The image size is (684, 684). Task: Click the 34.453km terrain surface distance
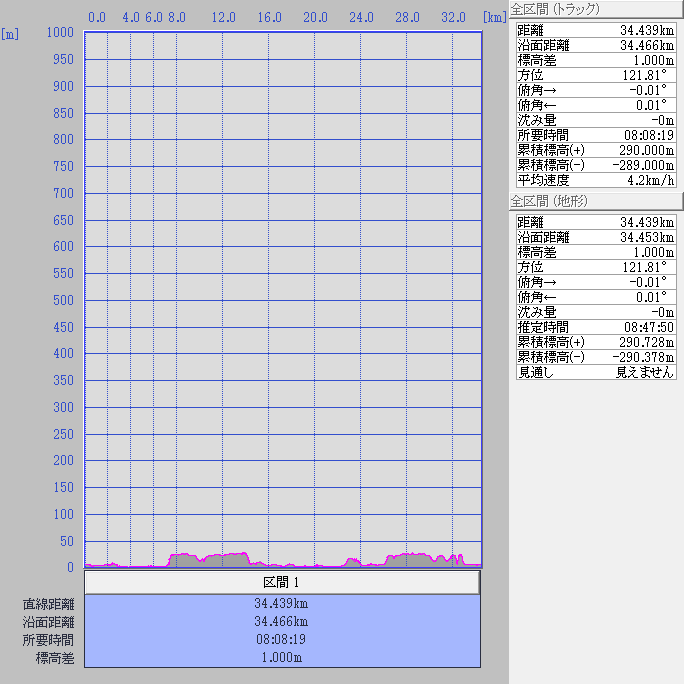click(647, 237)
